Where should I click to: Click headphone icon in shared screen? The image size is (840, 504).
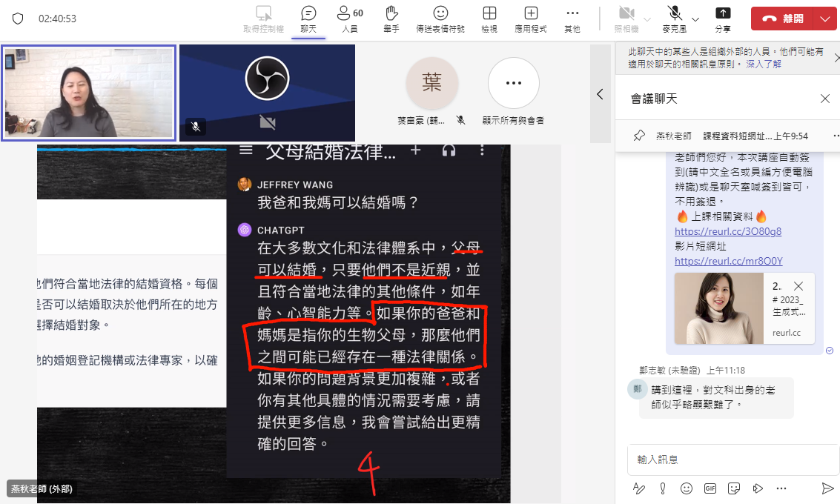pyautogui.click(x=449, y=150)
